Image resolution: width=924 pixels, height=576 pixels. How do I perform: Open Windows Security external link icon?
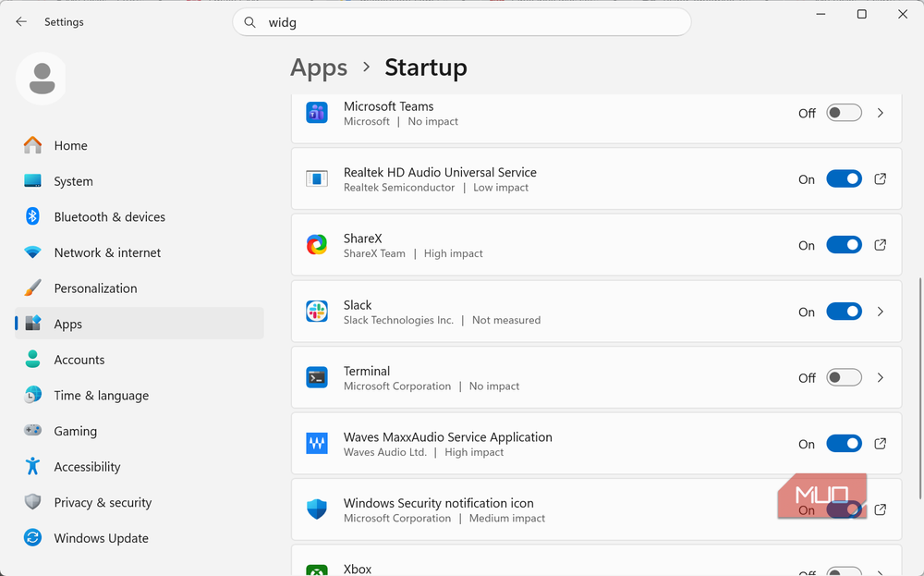(x=881, y=509)
